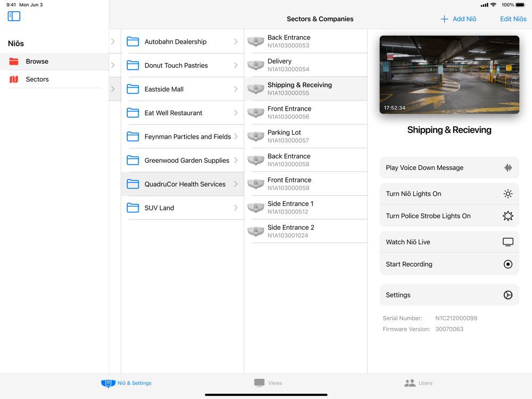Click the firmware version 30070063

tap(449, 329)
